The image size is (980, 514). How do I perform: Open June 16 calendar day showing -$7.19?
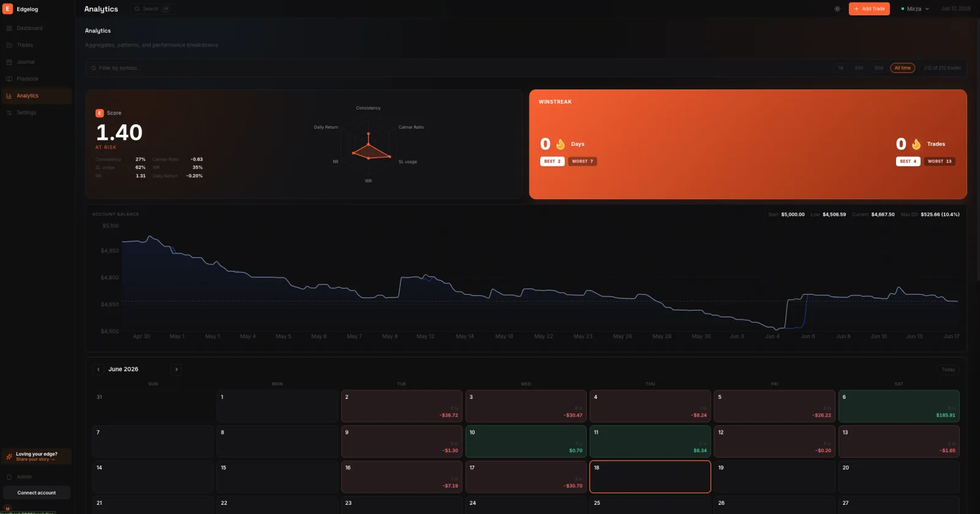point(402,477)
